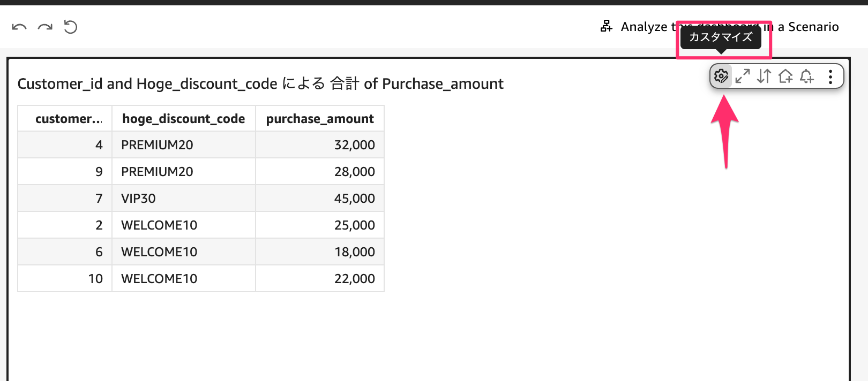Click the scenario diagram icon
868x381 pixels.
click(607, 26)
